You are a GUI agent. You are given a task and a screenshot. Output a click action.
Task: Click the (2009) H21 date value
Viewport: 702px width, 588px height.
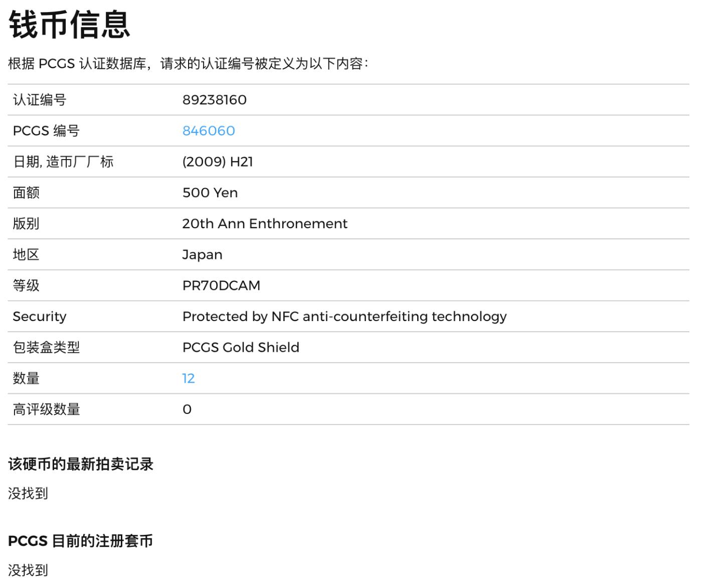point(218,162)
